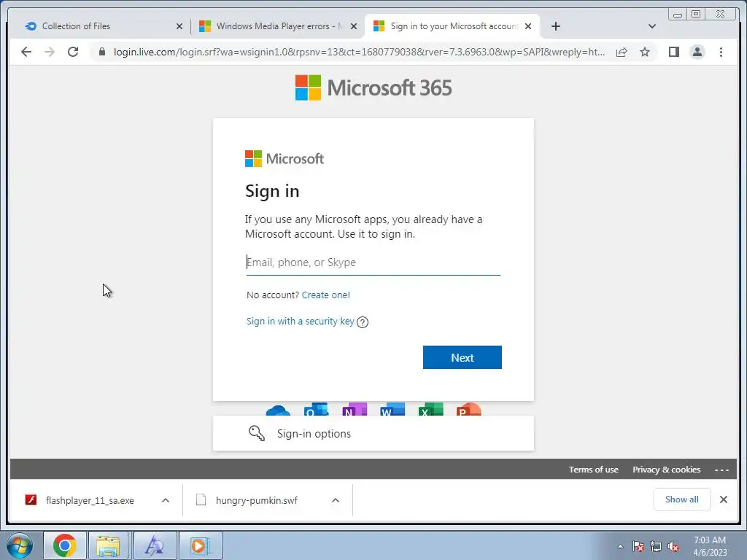Open Windows Explorer from taskbar
747x560 pixels.
click(108, 545)
